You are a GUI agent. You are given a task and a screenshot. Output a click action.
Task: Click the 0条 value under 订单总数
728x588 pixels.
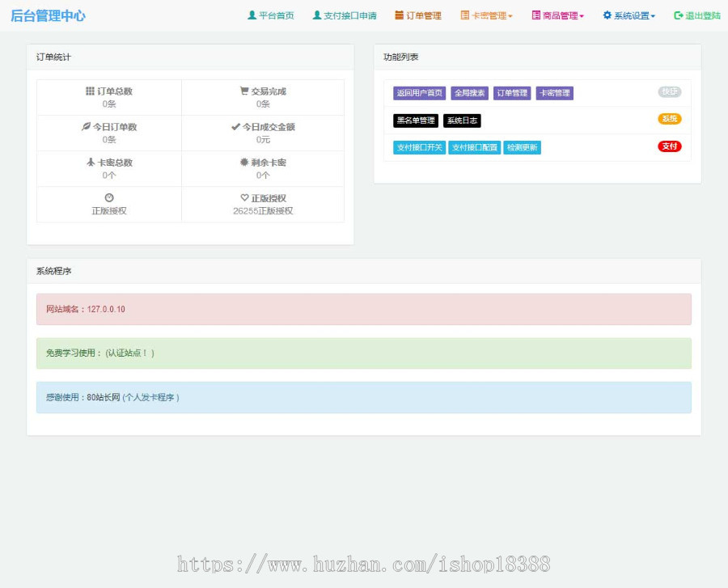tap(109, 104)
